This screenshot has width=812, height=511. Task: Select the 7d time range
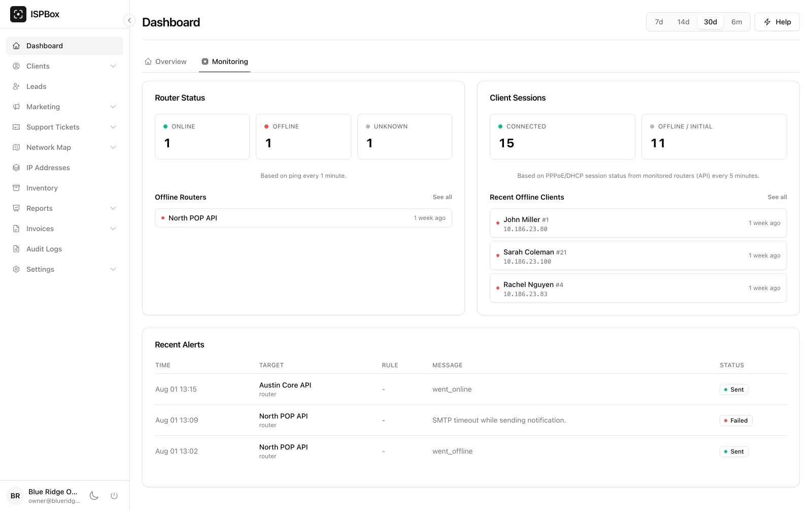coord(659,22)
